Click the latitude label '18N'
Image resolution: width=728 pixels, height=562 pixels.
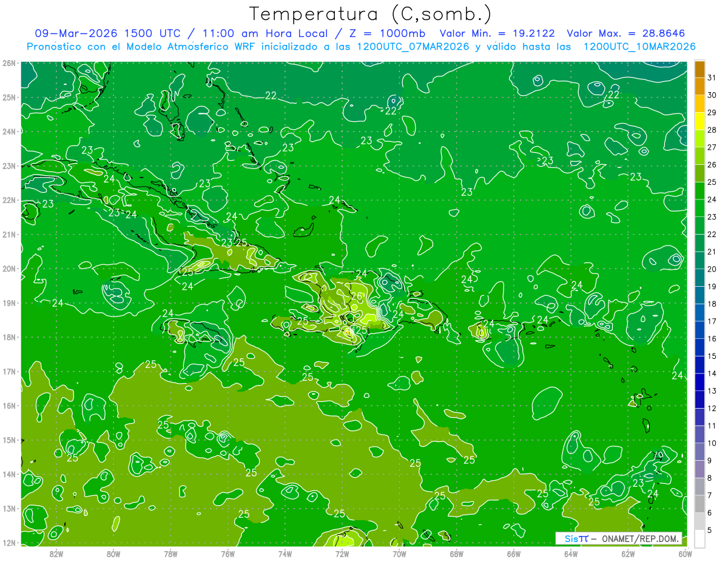point(9,337)
